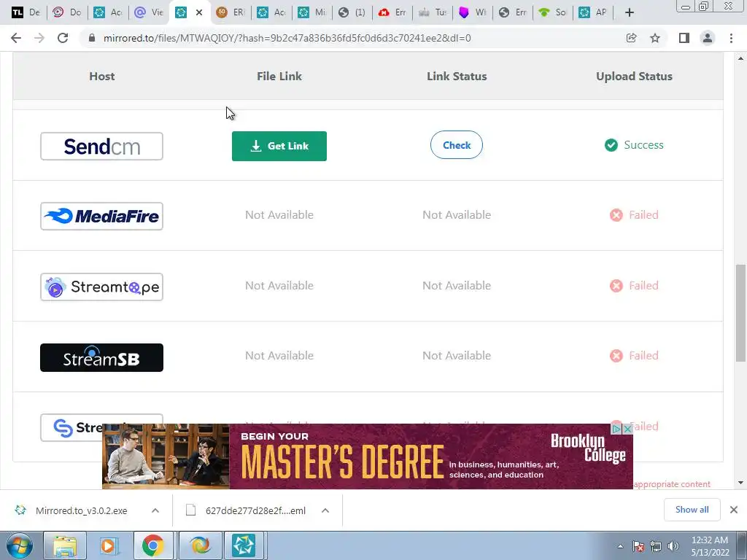Click the Failed status text for Streamtape
This screenshot has width=747, height=560.
tap(643, 286)
